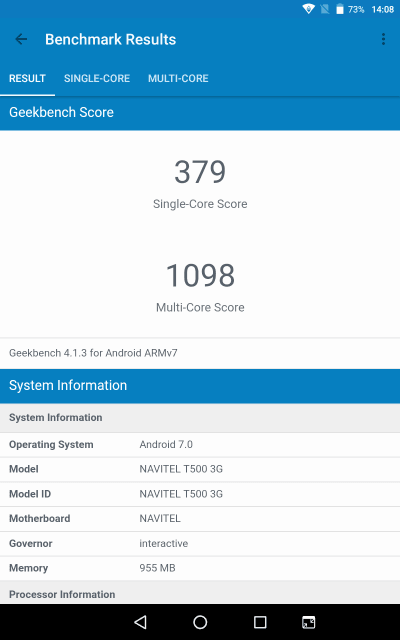The width and height of the screenshot is (400, 640).
Task: Switch to the MULTI-CORE tab
Action: tap(178, 78)
